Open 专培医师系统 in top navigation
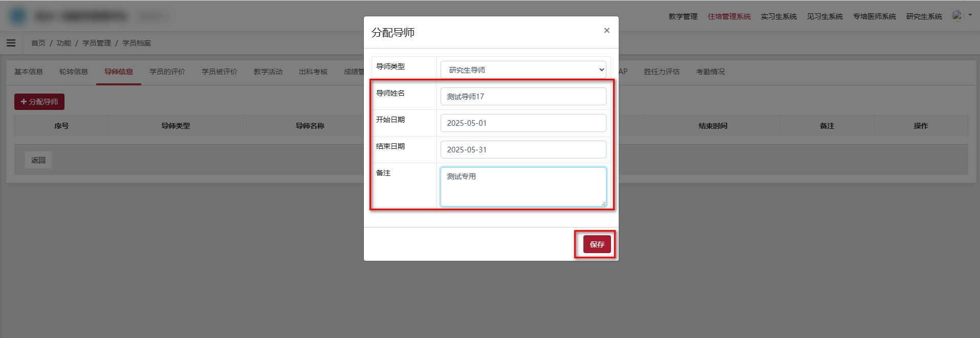Screen dimensions: 980x338 pyautogui.click(x=874, y=16)
